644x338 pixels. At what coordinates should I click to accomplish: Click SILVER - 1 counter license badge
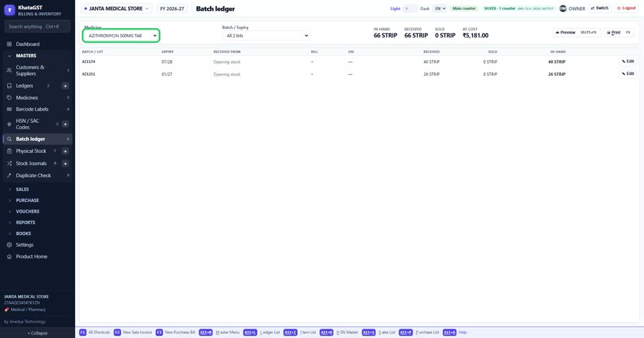coord(519,9)
